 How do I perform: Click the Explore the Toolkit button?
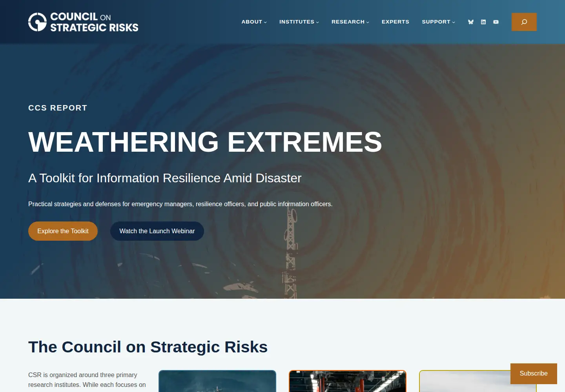click(63, 231)
